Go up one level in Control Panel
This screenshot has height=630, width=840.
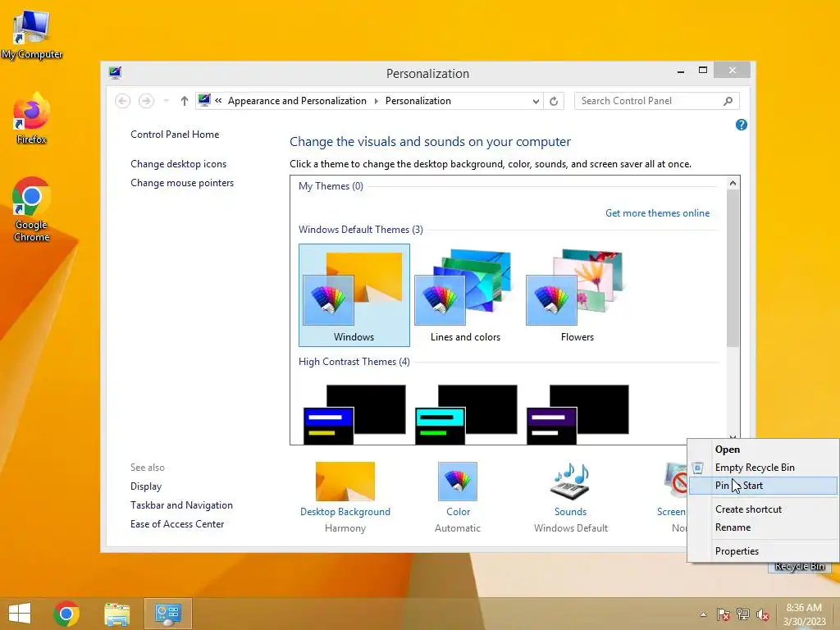[x=185, y=101]
